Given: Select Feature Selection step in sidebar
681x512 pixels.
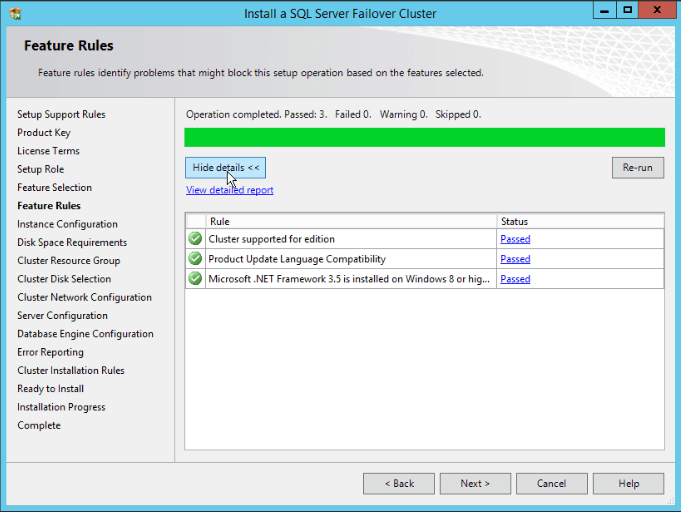Looking at the screenshot, I should tap(54, 187).
